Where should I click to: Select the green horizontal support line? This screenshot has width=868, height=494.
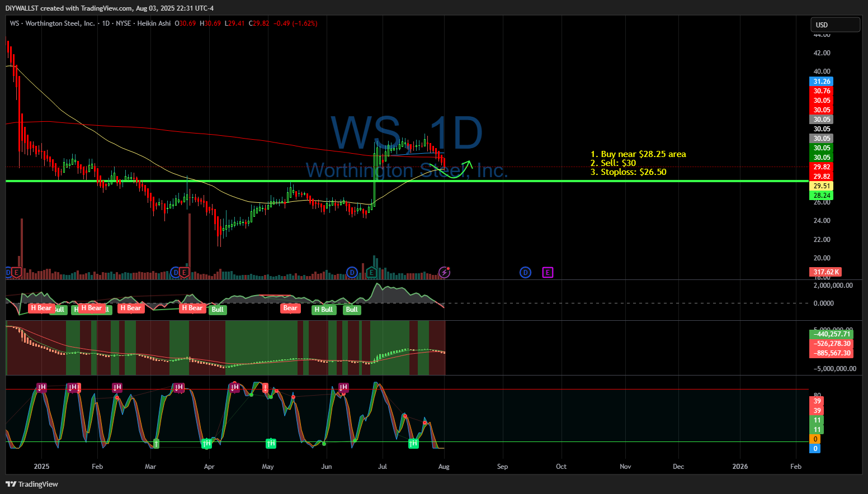[x=407, y=181]
